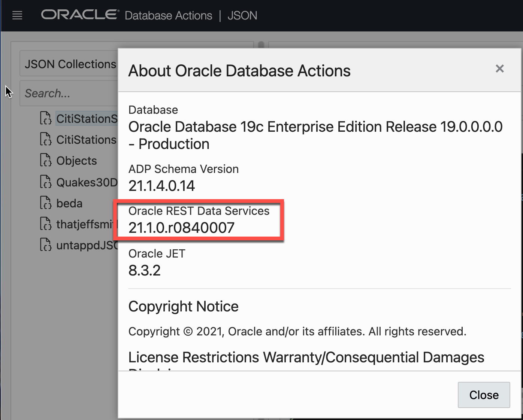The image size is (523, 420).
Task: Select the untappdJSON collection name
Action: [x=87, y=245]
